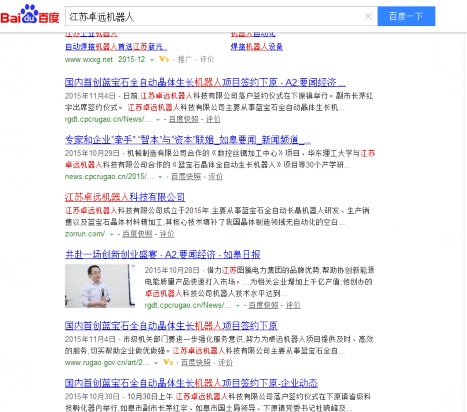
Task: Click the news.cpcrugao.cn/2015/... URL text
Action: pyautogui.click(x=109, y=176)
